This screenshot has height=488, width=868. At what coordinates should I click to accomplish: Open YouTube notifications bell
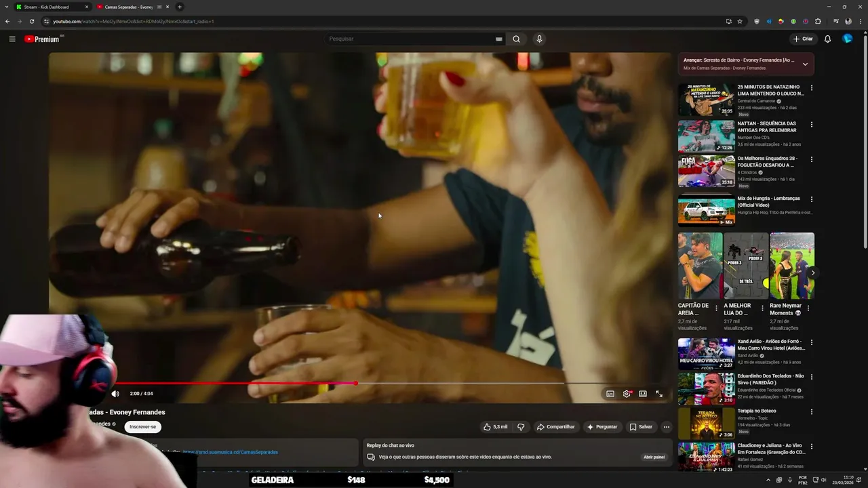point(827,39)
